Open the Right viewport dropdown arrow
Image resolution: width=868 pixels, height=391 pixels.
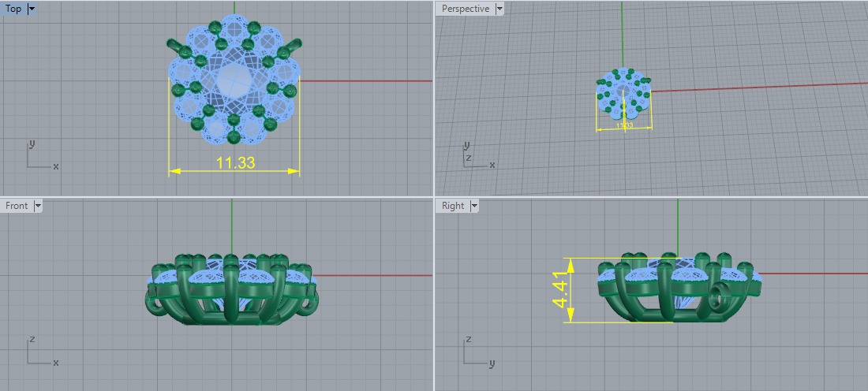(x=474, y=206)
